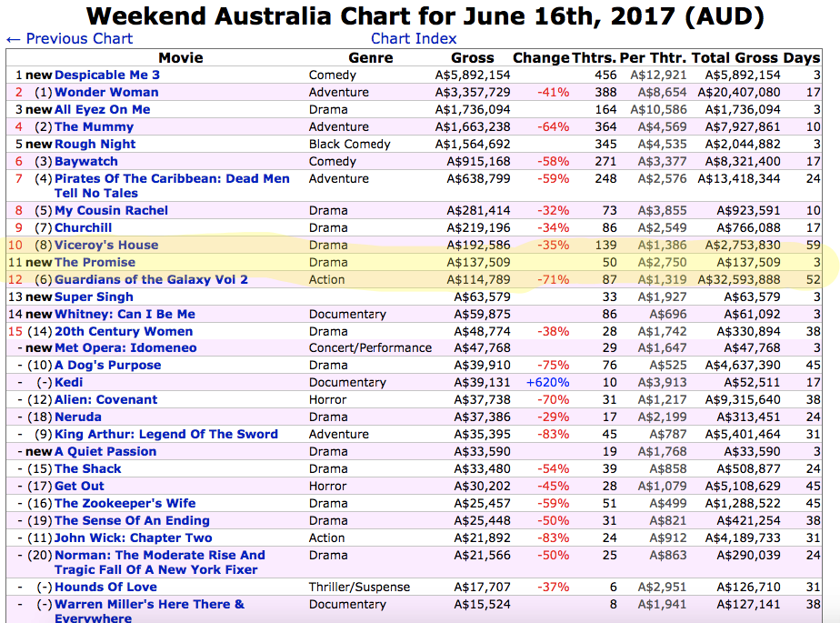Select the A$3,913 per-theater value for Kedi
This screenshot has width=840, height=623.
click(x=662, y=382)
